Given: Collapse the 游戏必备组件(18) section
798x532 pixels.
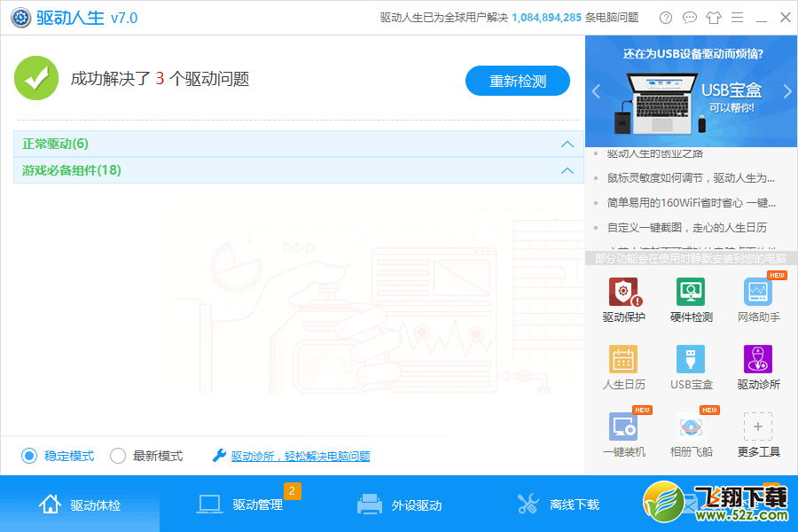Looking at the screenshot, I should pos(567,170).
